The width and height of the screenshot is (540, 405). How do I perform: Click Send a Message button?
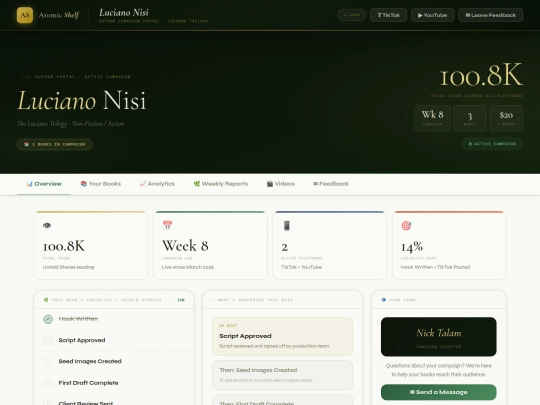[x=438, y=392]
